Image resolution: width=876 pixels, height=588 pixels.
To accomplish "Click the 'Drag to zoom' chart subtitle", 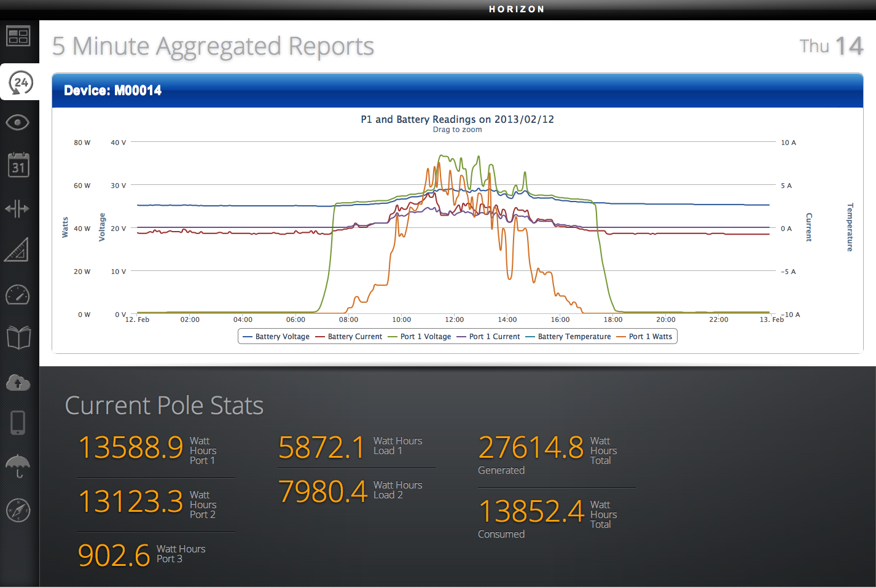I will click(458, 130).
